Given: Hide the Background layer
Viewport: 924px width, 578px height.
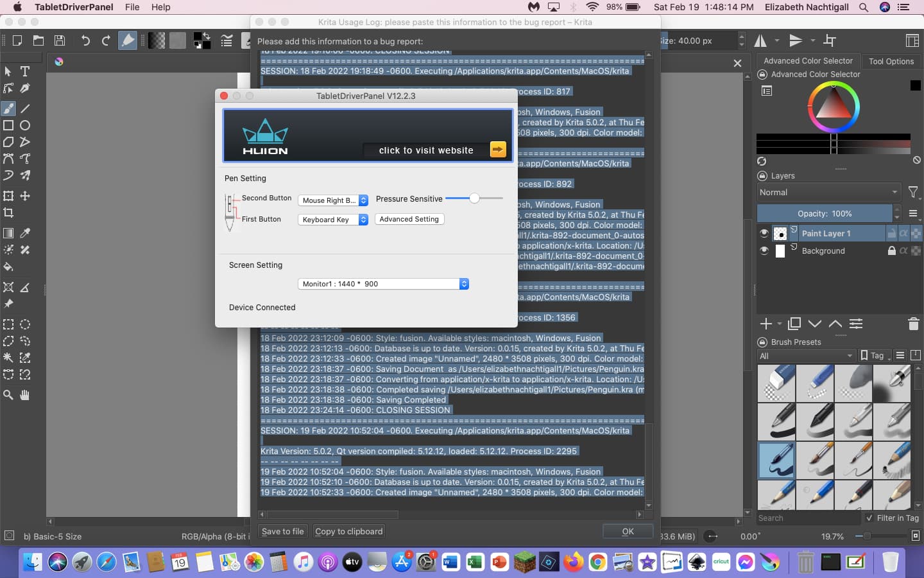Looking at the screenshot, I should pos(764,250).
